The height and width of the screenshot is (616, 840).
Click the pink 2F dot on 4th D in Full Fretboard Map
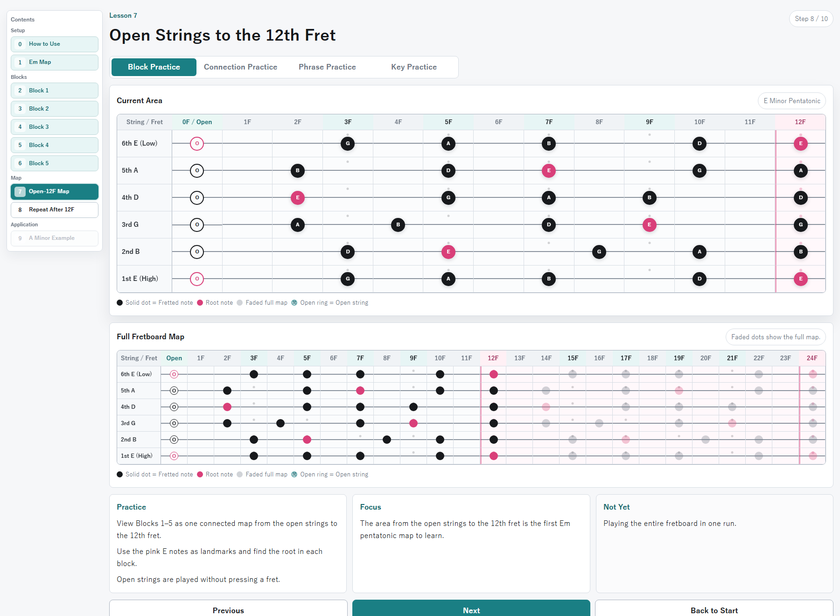(x=227, y=407)
